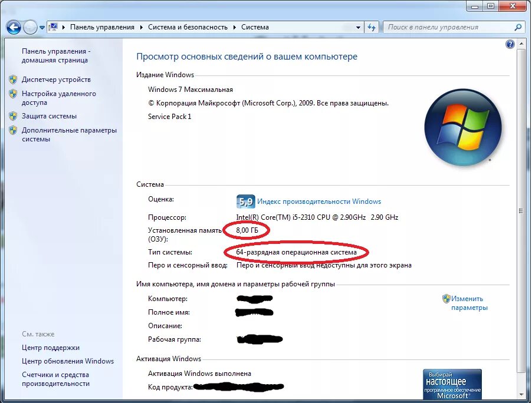Click shield icon beside Дополнительные параметры системы
Viewport: 532px width, 403px height.
click(x=13, y=130)
